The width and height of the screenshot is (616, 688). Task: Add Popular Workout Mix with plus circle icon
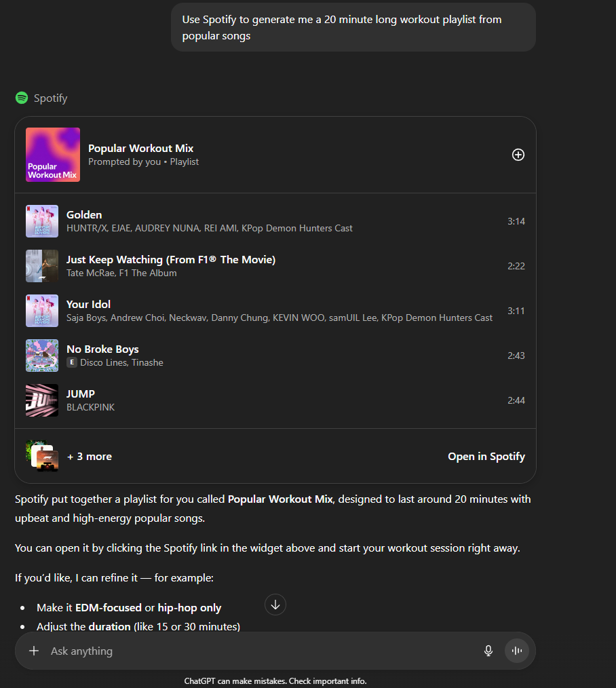(518, 155)
